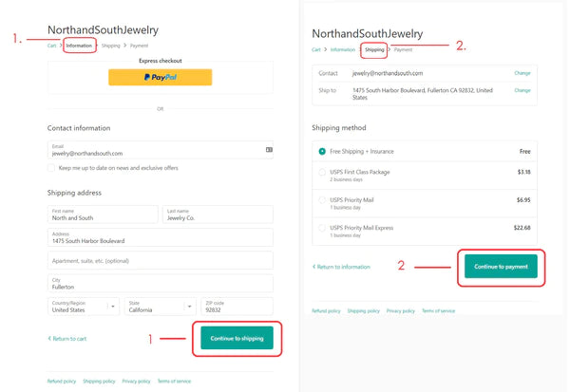Open the Country/Region dropdown
Screen dimensions: 570x392
point(84,307)
